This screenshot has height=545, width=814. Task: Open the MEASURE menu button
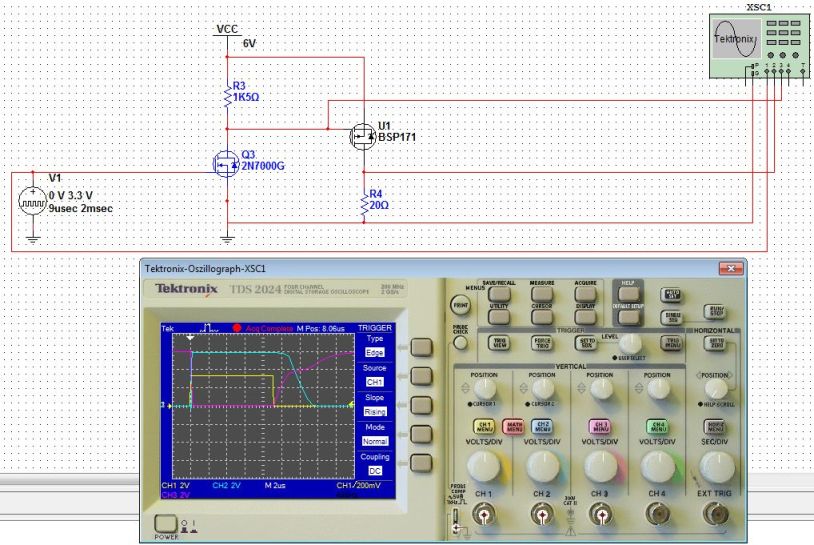(x=542, y=294)
